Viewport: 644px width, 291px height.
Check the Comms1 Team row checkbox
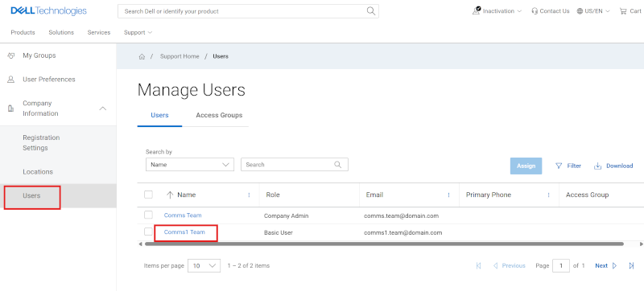point(148,232)
